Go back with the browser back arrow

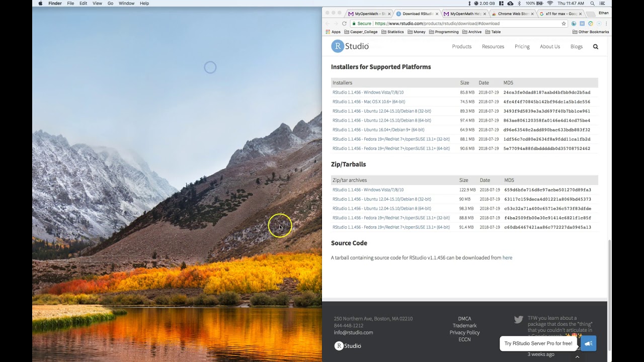click(328, 24)
